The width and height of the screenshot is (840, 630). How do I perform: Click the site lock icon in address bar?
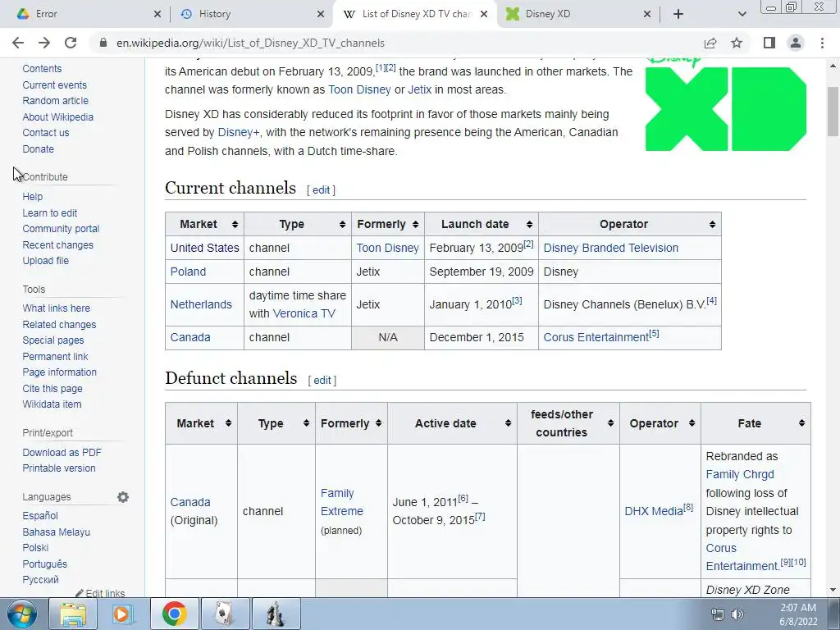point(103,43)
